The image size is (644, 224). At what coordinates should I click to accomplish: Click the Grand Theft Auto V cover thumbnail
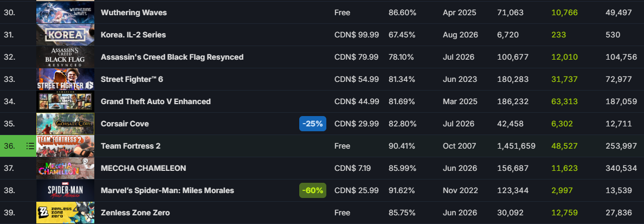coord(65,101)
